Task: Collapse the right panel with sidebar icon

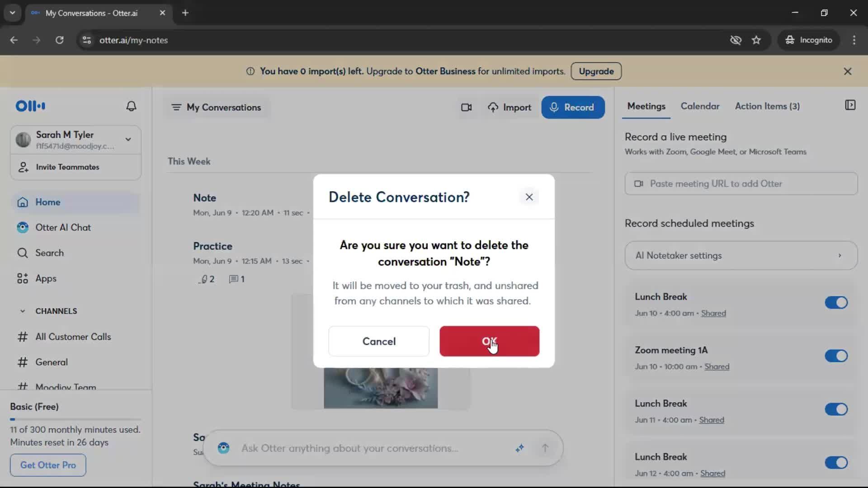Action: (850, 105)
